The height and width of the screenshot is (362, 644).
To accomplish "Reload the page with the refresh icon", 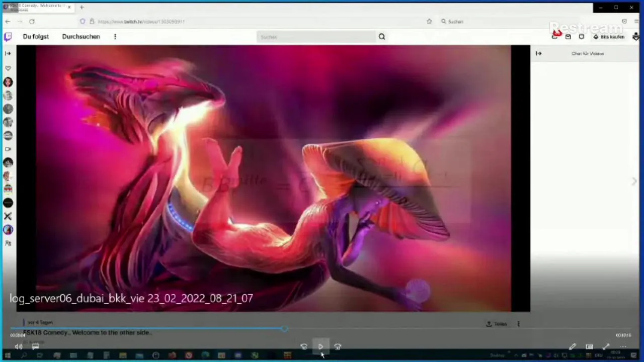I will pos(32,22).
